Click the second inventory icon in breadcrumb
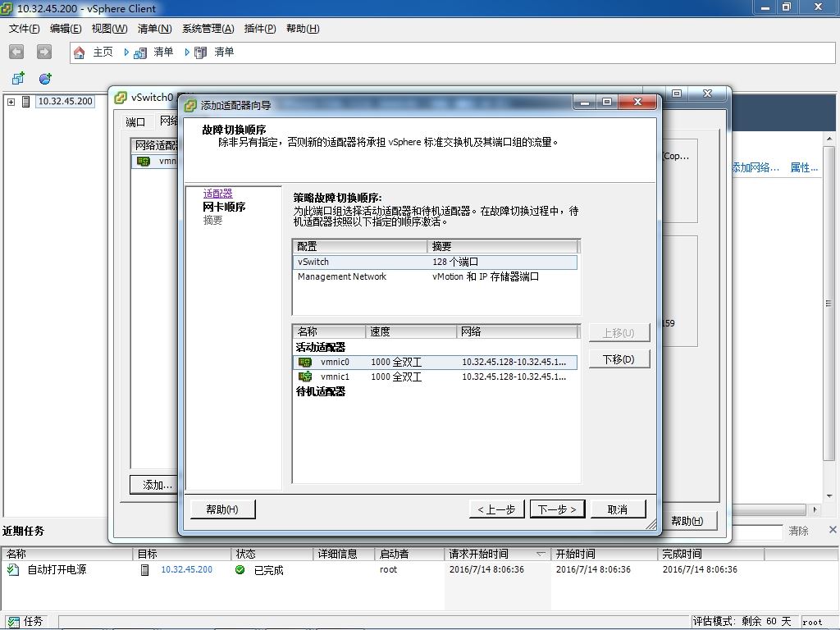Image resolution: width=840 pixels, height=630 pixels. [x=200, y=52]
